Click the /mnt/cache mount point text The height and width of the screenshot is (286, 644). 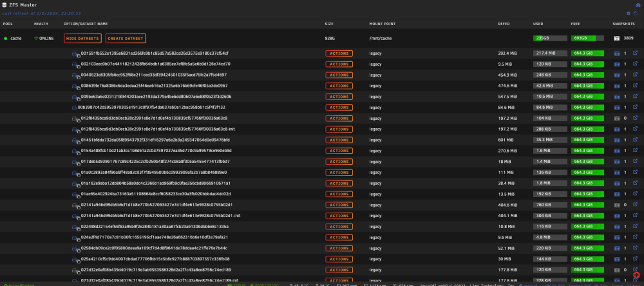381,38
